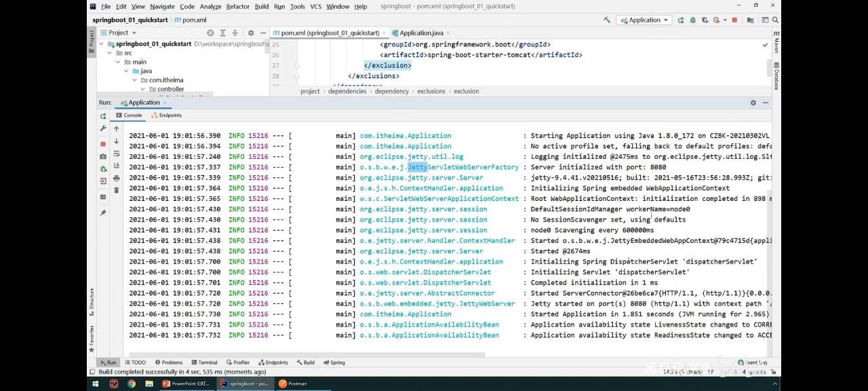The width and height of the screenshot is (868, 391).
Task: Close pom.xml editor tab
Action: point(383,33)
